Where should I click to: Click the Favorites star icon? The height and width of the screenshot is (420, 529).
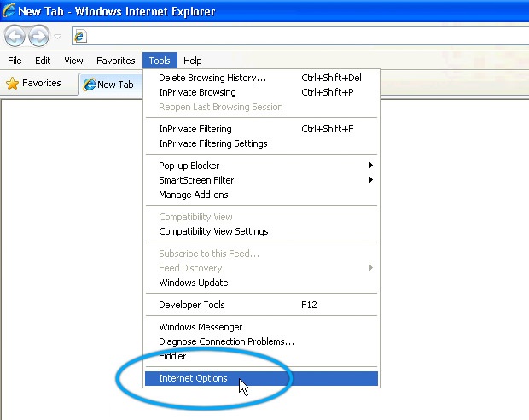13,84
